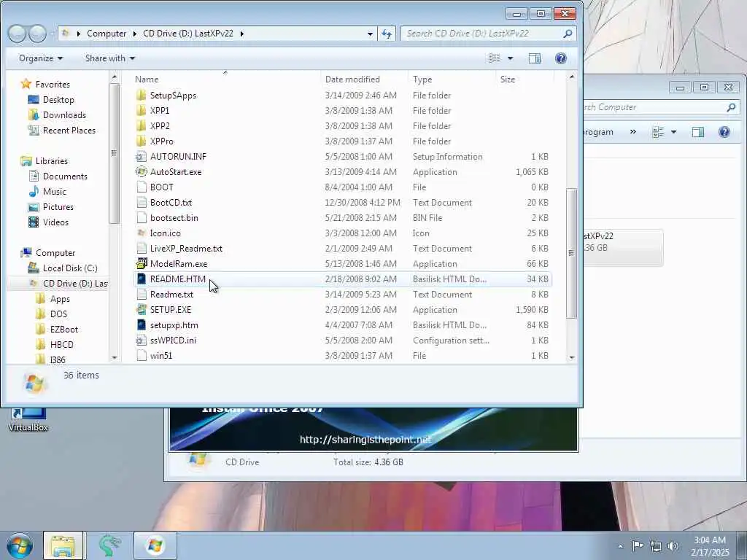Select the XPP1 folder icon
Image resolution: width=747 pixels, height=560 pixels.
coord(141,111)
